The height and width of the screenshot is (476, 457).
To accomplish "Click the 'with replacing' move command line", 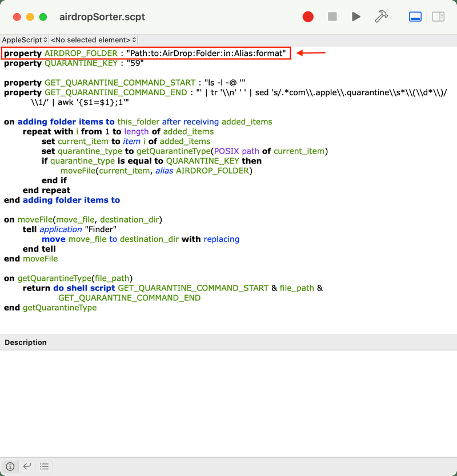I will pos(141,239).
